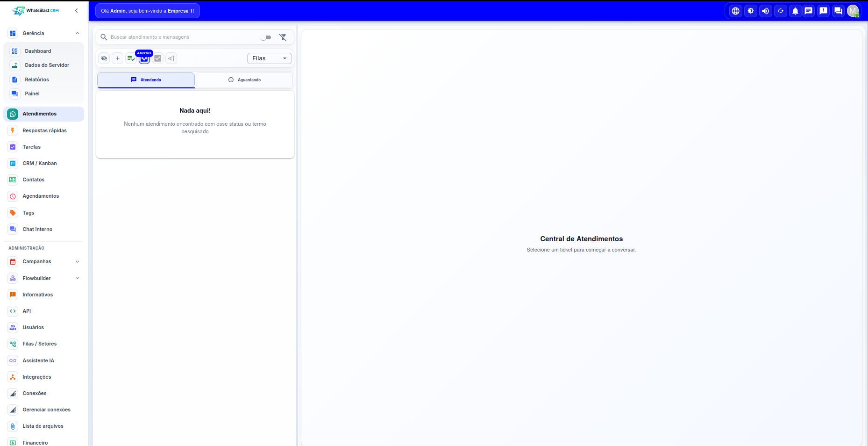Open the message bubble icon in header
The width and height of the screenshot is (868, 446).
coord(809,11)
